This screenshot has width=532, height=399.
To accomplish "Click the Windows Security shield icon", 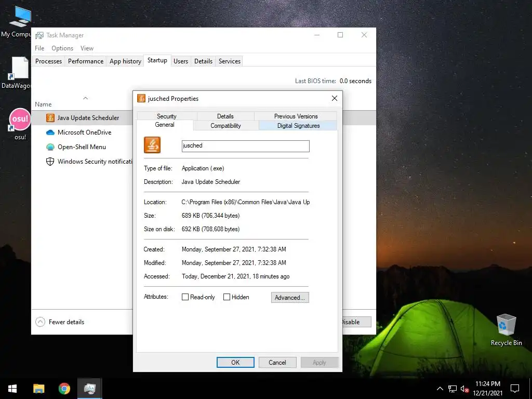I will pos(50,162).
